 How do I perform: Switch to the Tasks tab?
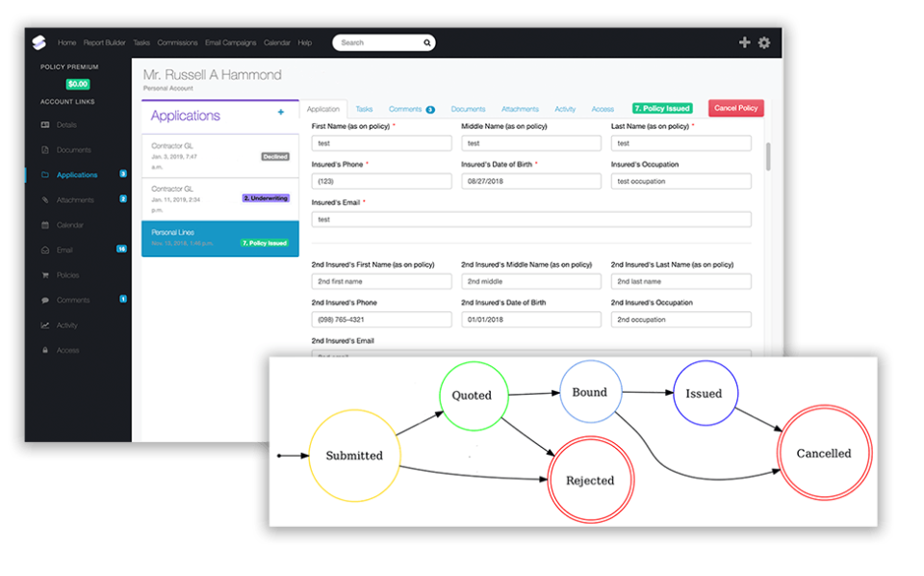(x=362, y=109)
